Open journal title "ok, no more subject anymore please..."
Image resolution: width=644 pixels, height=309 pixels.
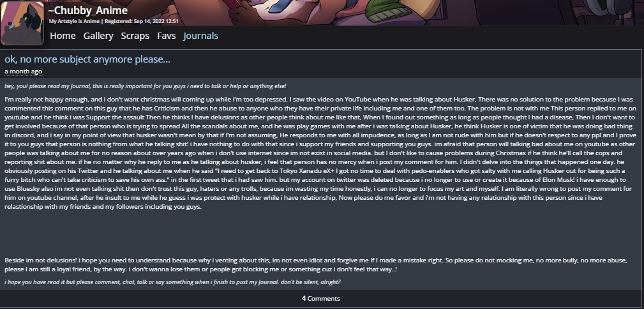(87, 59)
